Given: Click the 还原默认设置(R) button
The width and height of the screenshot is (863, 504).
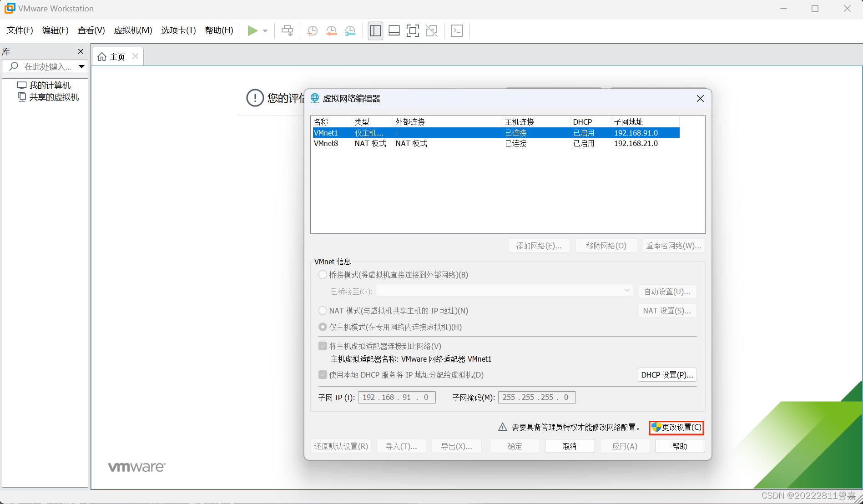Looking at the screenshot, I should [341, 446].
